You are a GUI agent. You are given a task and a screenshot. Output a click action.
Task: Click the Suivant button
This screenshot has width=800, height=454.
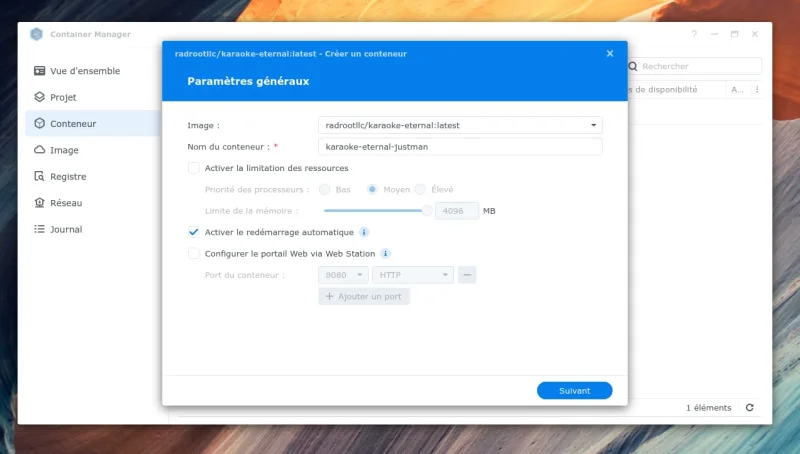[x=574, y=391]
